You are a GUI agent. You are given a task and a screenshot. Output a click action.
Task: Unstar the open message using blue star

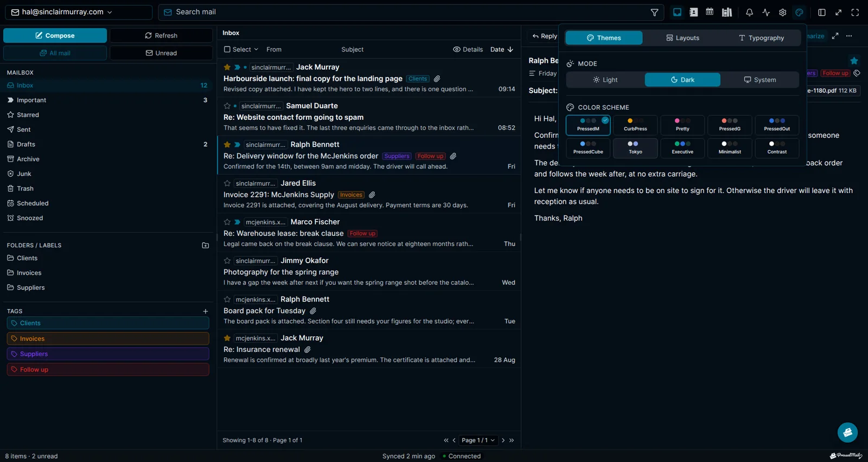click(854, 60)
